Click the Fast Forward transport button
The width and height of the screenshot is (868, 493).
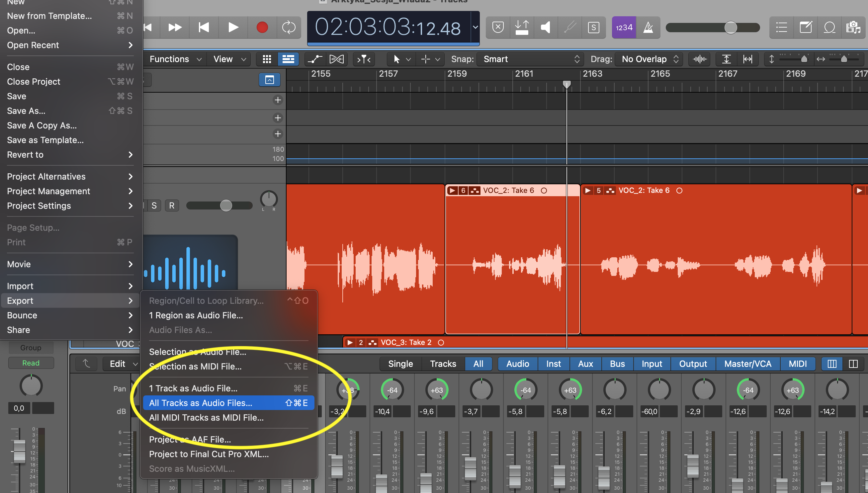pos(175,27)
